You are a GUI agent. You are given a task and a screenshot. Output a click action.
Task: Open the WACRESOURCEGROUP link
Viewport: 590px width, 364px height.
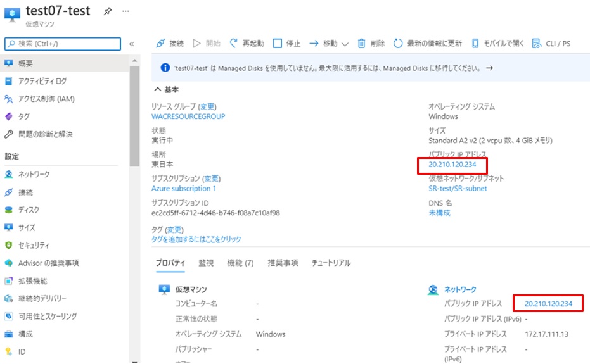pyautogui.click(x=188, y=116)
